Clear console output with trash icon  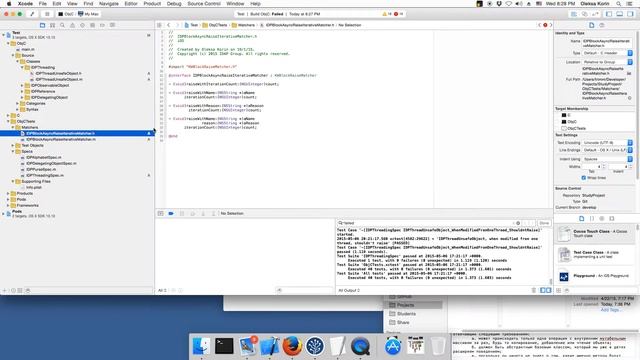tap(534, 290)
